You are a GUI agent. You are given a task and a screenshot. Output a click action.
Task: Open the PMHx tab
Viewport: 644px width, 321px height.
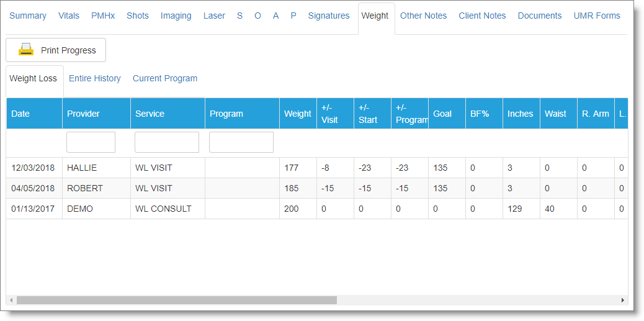[103, 16]
